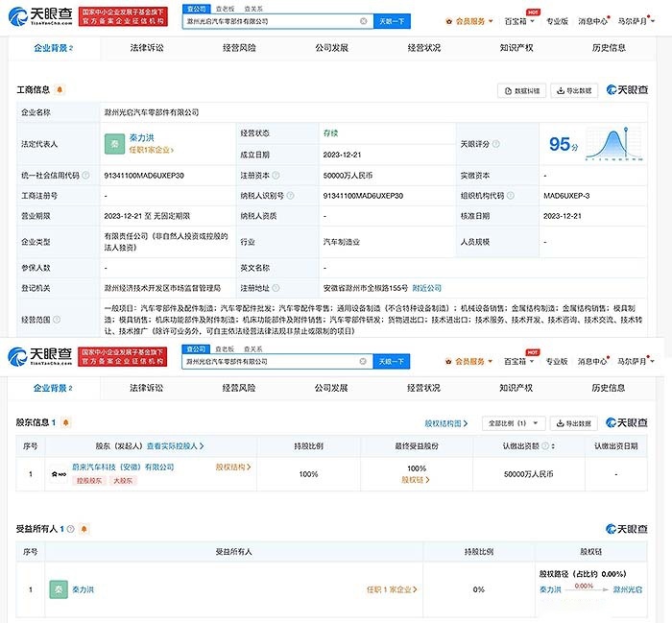672x623 pixels.
Task: Select 查老板 search tab on 工商信息 page
Action: tap(225, 9)
